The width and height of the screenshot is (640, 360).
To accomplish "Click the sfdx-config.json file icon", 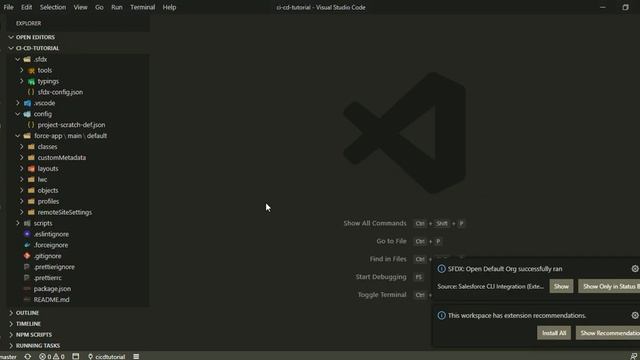I will [x=31, y=92].
